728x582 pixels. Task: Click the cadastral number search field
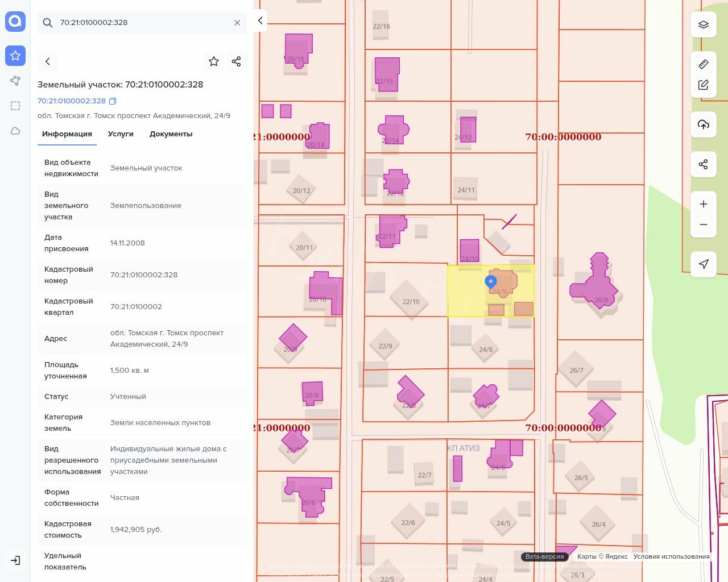coord(142,23)
